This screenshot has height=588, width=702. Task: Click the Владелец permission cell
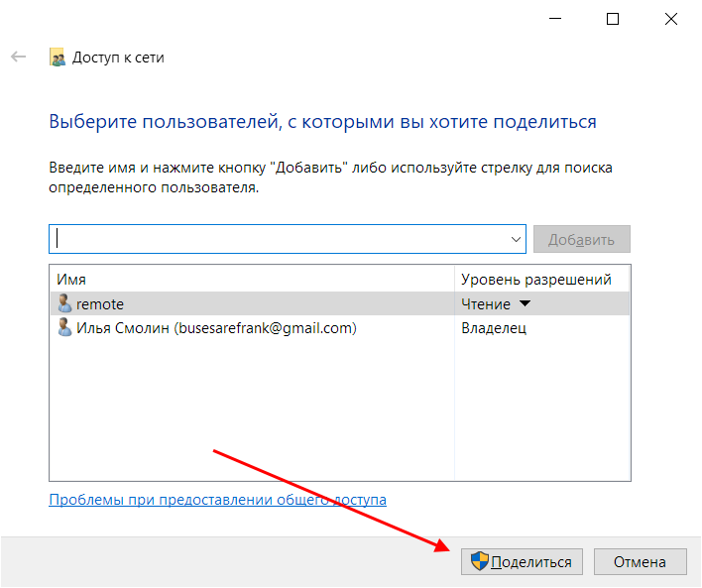pyautogui.click(x=494, y=328)
